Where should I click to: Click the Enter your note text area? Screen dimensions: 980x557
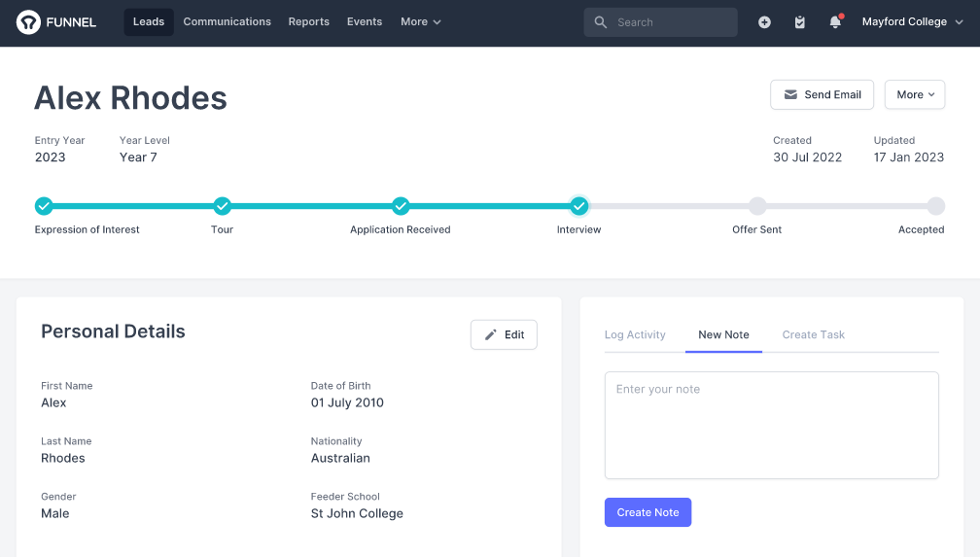coord(771,425)
